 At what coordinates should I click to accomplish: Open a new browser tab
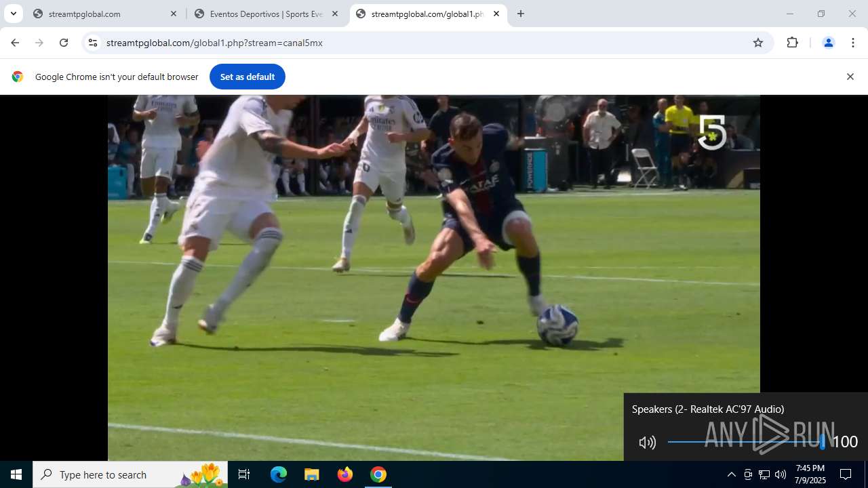(521, 14)
